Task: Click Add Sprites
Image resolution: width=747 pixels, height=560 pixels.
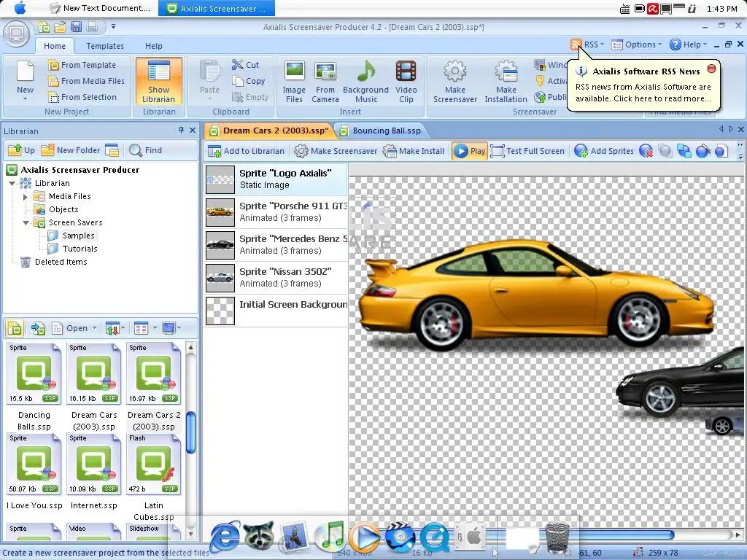Action: 604,151
